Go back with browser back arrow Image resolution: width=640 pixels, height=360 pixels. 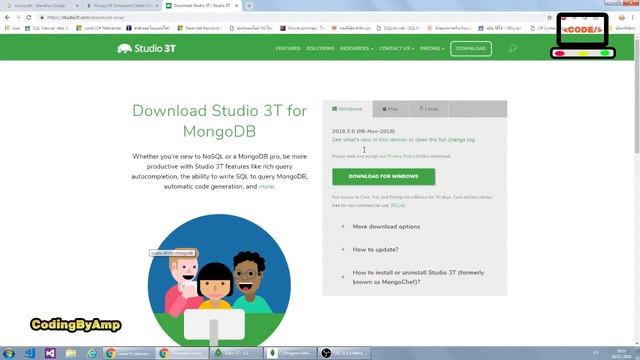[7, 18]
